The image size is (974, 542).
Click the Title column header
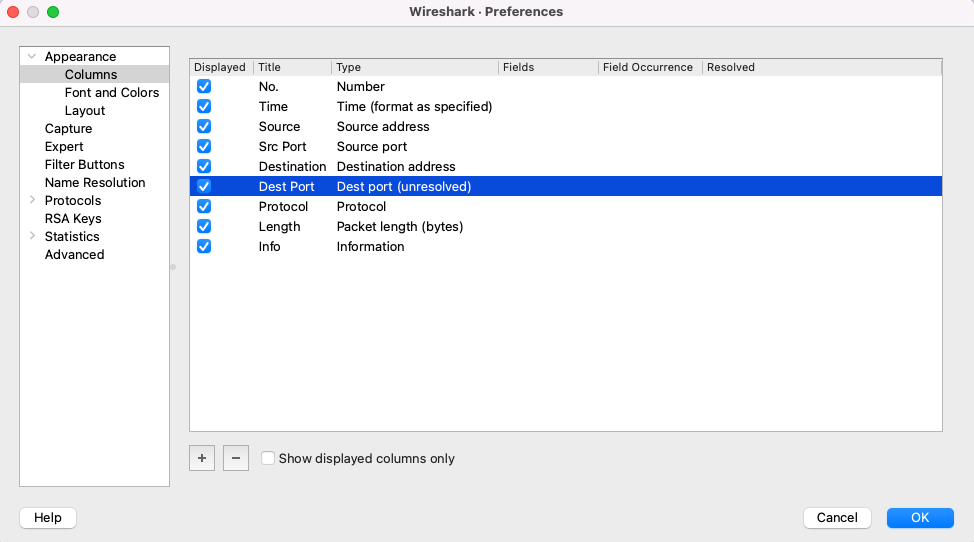pyautogui.click(x=293, y=67)
